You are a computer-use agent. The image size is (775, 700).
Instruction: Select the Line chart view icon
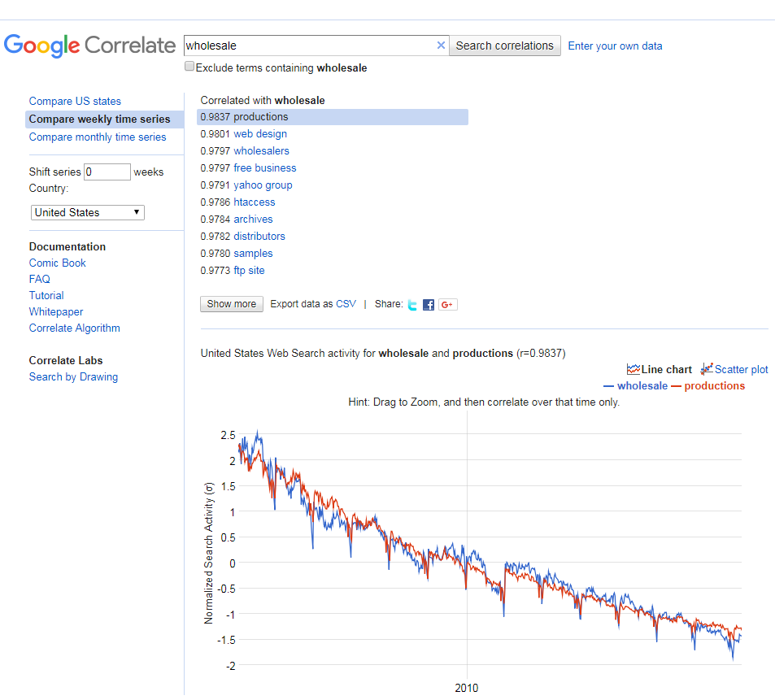click(633, 370)
